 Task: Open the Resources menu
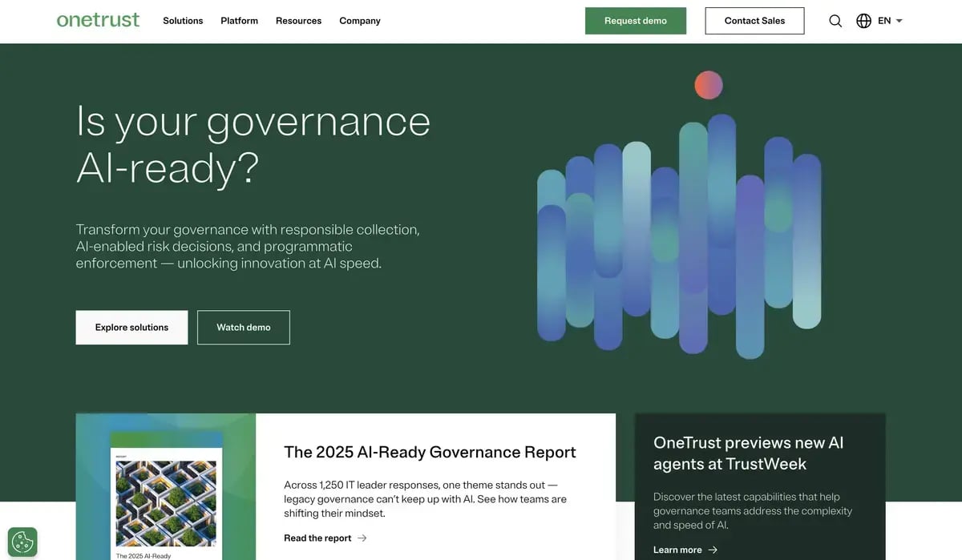tap(298, 21)
